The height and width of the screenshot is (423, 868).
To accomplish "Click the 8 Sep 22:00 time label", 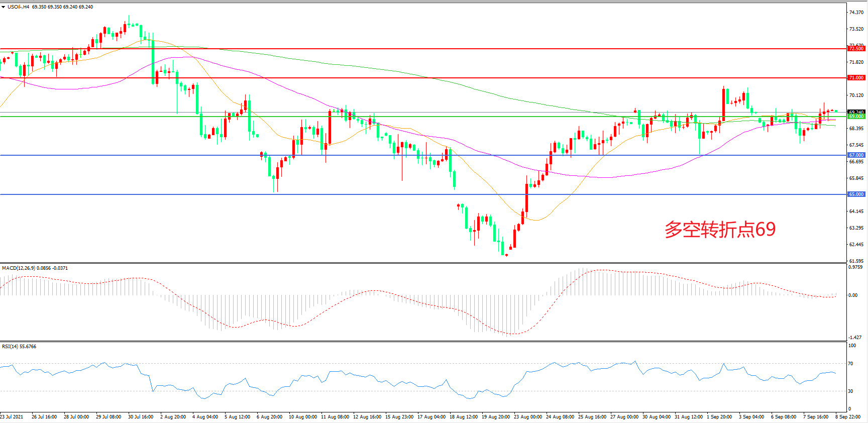I will tap(848, 417).
